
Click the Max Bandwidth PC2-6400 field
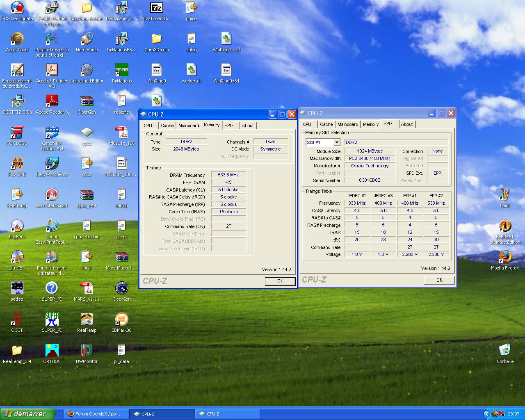pyautogui.click(x=370, y=158)
